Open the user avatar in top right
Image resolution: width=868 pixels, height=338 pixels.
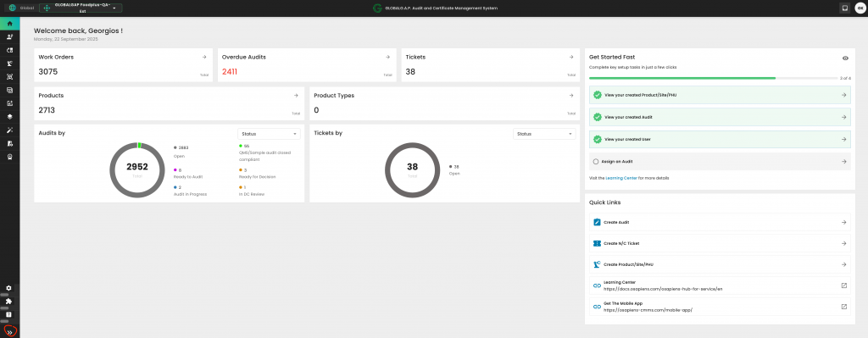pyautogui.click(x=860, y=8)
